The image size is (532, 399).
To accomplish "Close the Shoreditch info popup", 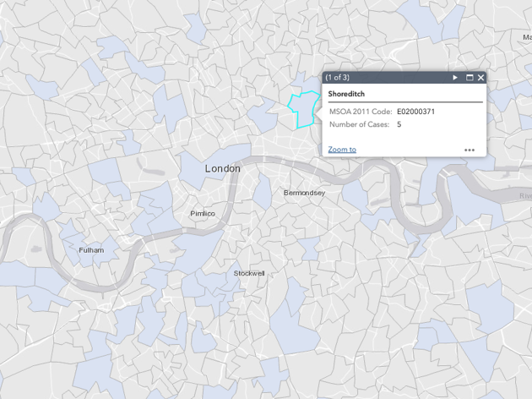I will 480,78.
